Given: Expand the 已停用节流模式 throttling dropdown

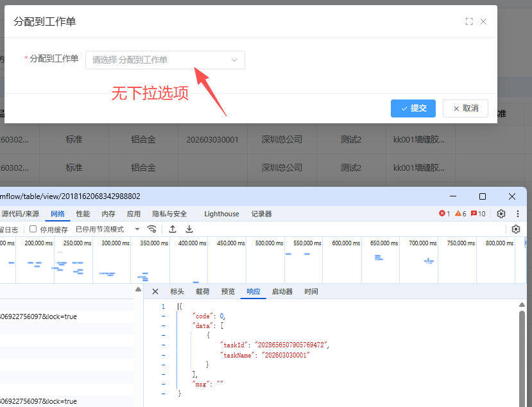Looking at the screenshot, I should point(107,229).
